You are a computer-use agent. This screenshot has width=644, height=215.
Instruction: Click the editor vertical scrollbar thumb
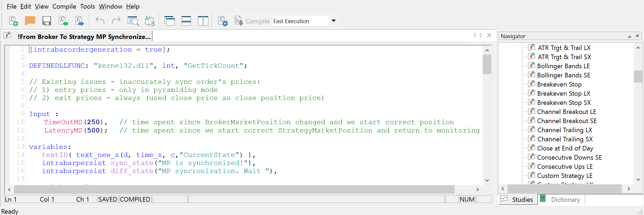[x=487, y=64]
